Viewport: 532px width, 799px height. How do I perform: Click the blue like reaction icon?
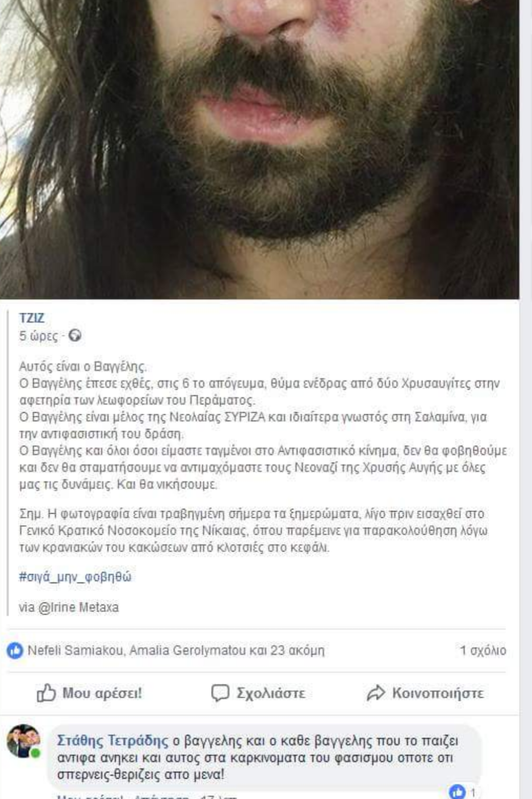[x=15, y=651]
